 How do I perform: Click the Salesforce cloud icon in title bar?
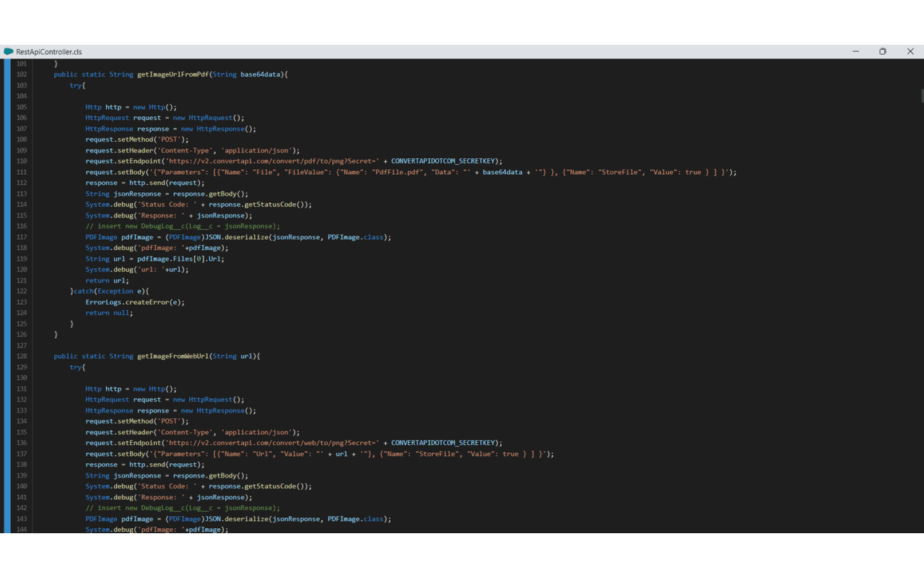(x=9, y=51)
